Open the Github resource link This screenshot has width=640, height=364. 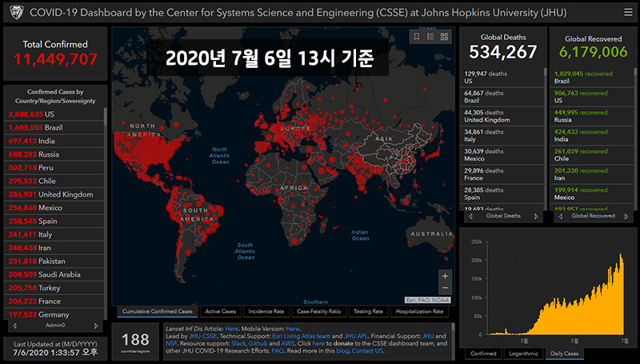point(258,343)
